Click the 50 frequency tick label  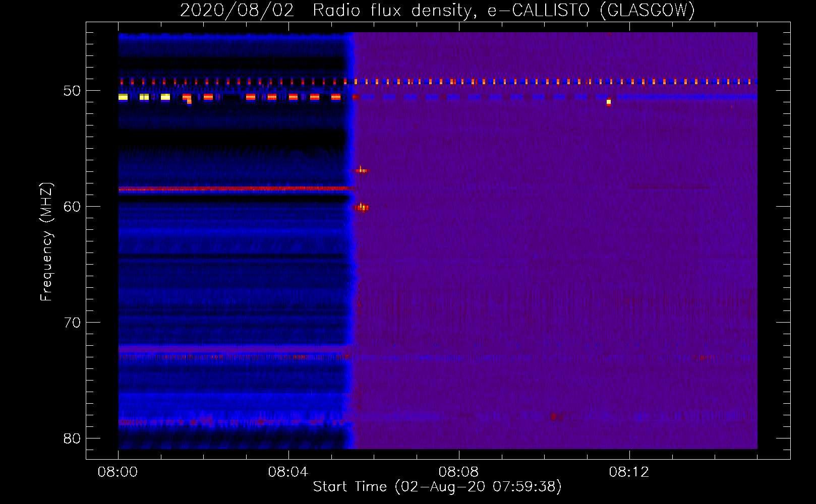pos(72,91)
